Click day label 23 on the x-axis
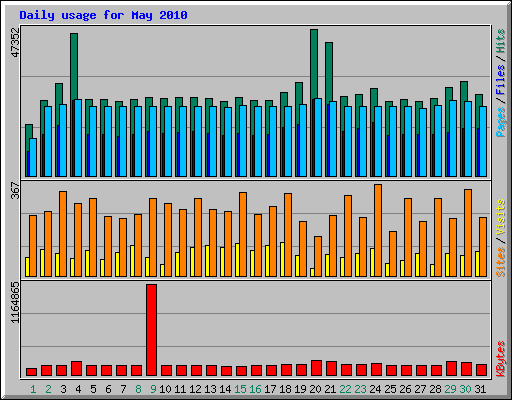Screen dimensions: 512x400 click(x=360, y=389)
